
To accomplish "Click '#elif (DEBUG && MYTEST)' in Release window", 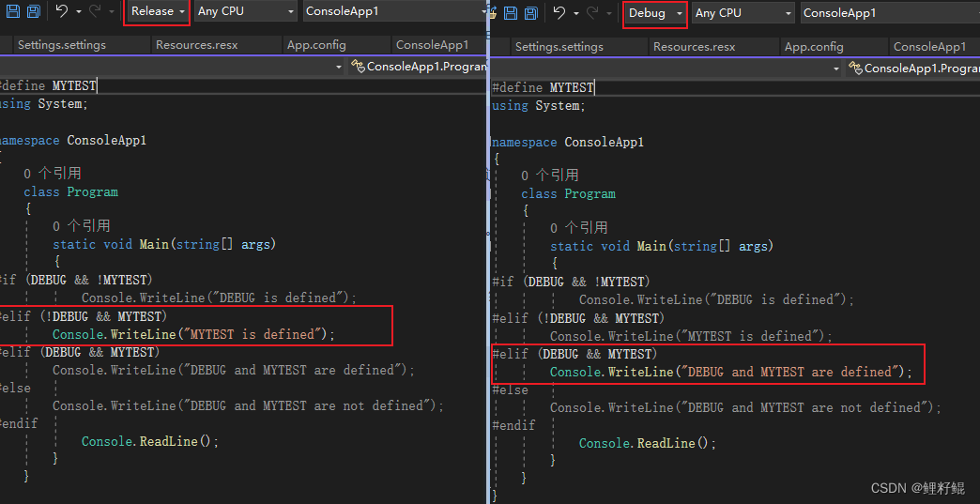I will pos(80,352).
